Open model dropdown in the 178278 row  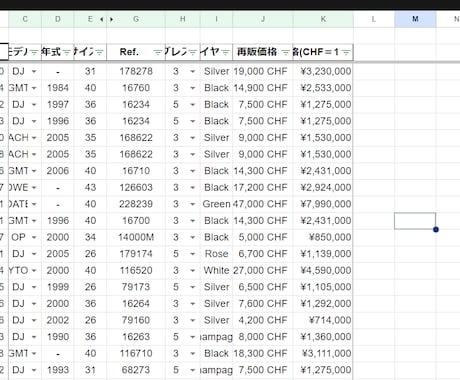click(x=34, y=71)
